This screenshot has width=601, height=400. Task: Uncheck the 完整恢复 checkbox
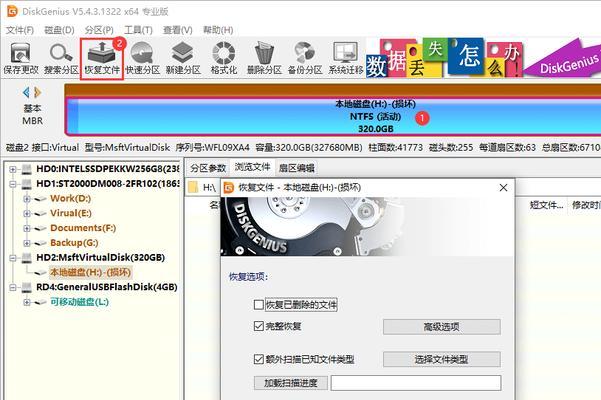pos(259,326)
